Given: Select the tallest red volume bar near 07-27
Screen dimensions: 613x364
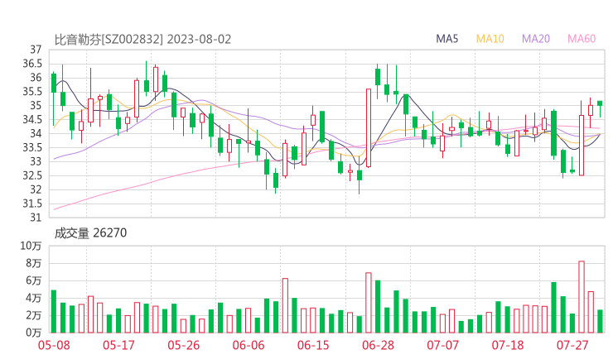Looking at the screenshot, I should click(x=582, y=297).
